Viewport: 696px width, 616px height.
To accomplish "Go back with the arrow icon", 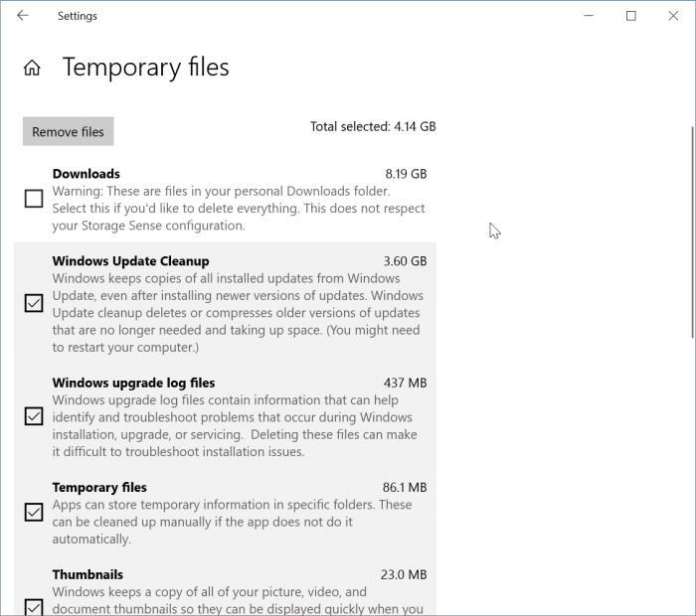I will pos(23,16).
